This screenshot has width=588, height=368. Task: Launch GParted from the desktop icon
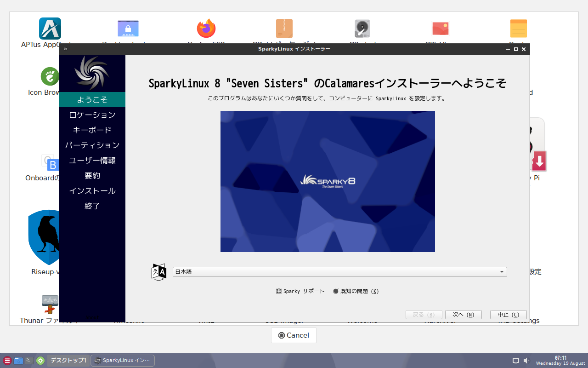[x=362, y=29]
